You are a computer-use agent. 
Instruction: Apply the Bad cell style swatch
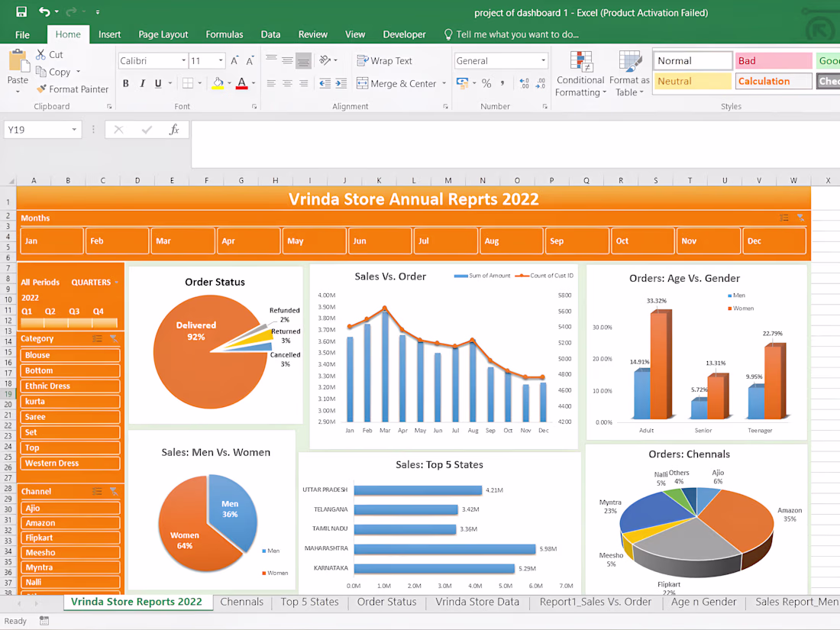tap(773, 61)
